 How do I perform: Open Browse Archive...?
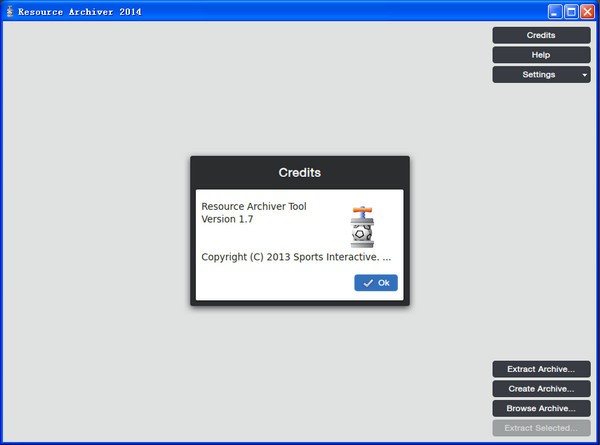[541, 408]
